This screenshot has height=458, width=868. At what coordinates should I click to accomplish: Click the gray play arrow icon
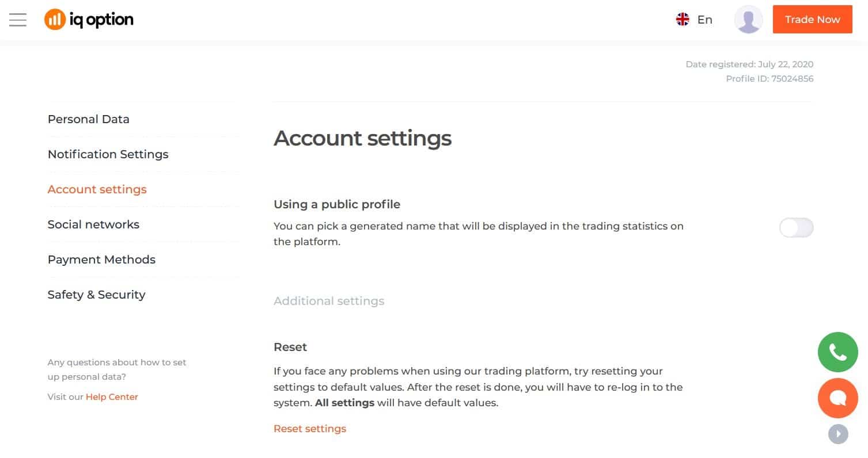pos(838,434)
